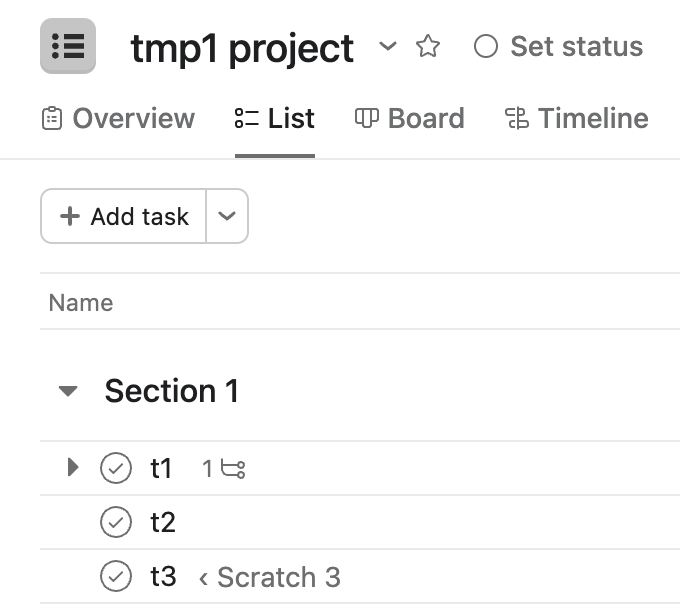Collapse Section 1
This screenshot has height=612, width=680.
tap(68, 391)
